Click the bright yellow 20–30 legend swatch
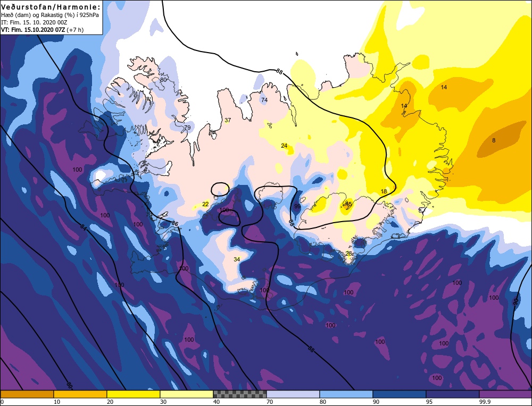The image size is (532, 406). click(x=134, y=394)
